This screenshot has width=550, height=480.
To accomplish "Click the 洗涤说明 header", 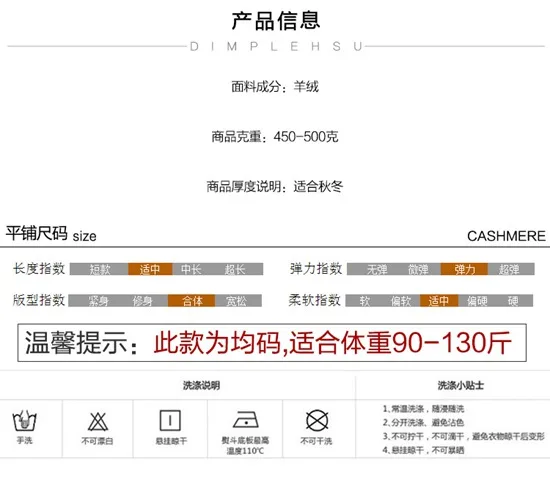I will [x=201, y=385].
